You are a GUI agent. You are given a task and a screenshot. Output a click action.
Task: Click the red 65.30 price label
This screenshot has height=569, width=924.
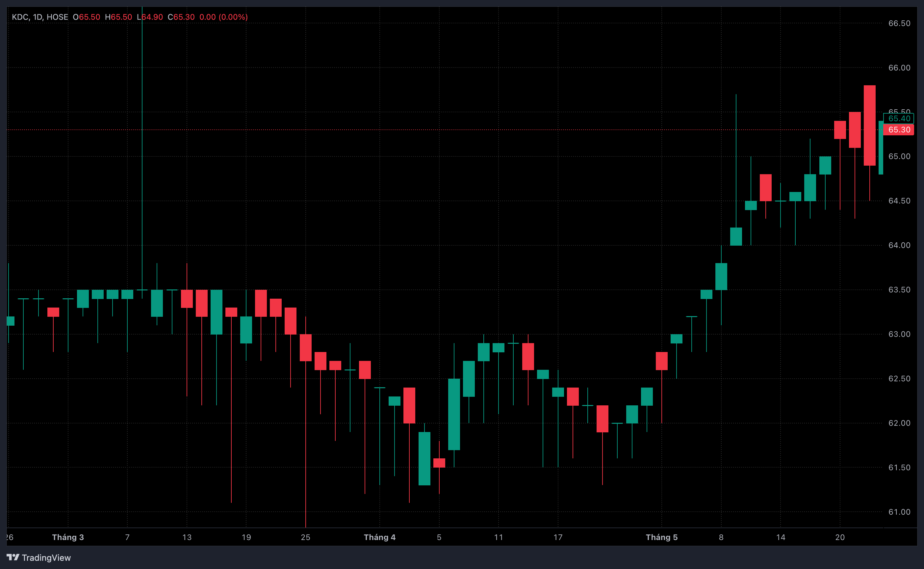pos(899,130)
